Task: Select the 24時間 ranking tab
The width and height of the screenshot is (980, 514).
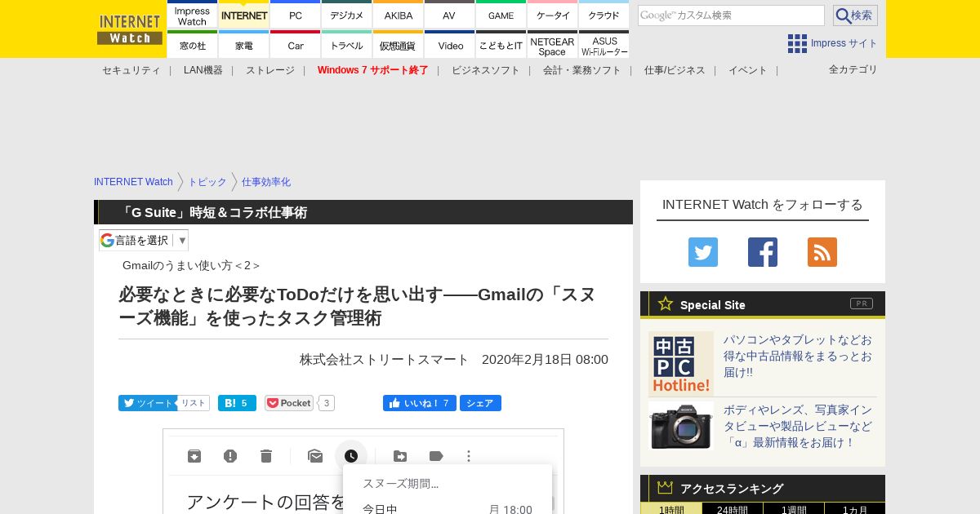Action: (x=733, y=509)
